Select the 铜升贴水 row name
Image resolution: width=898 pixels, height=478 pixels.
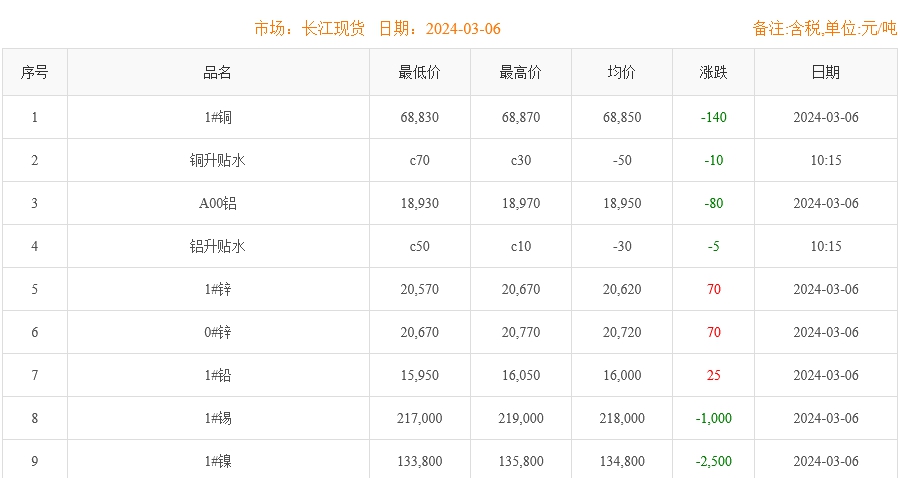tap(217, 161)
